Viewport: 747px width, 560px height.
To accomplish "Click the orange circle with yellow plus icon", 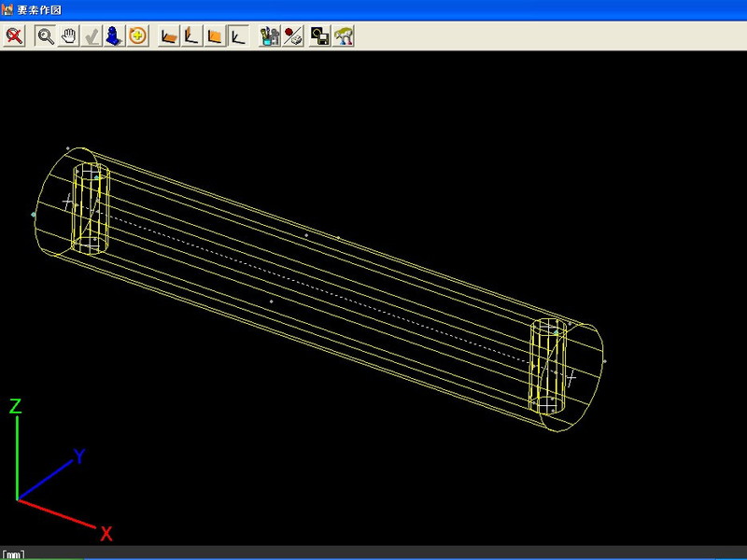I will [138, 36].
